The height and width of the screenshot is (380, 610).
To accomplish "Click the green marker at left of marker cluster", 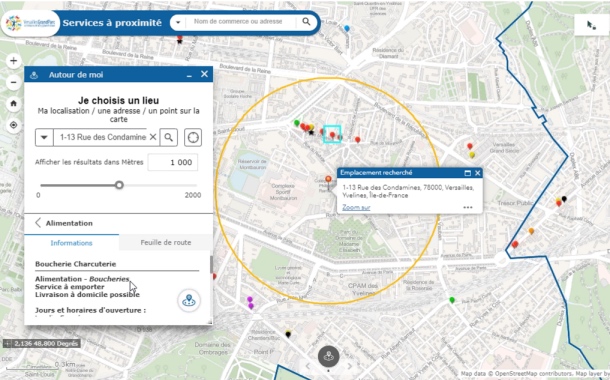I will (297, 123).
